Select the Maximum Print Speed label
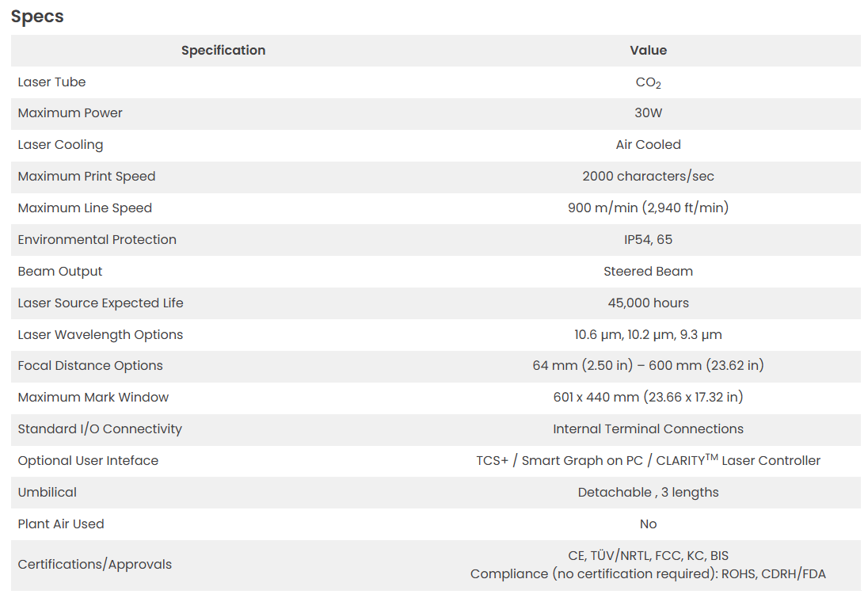Screen dimensions: 868x598 coord(86,177)
